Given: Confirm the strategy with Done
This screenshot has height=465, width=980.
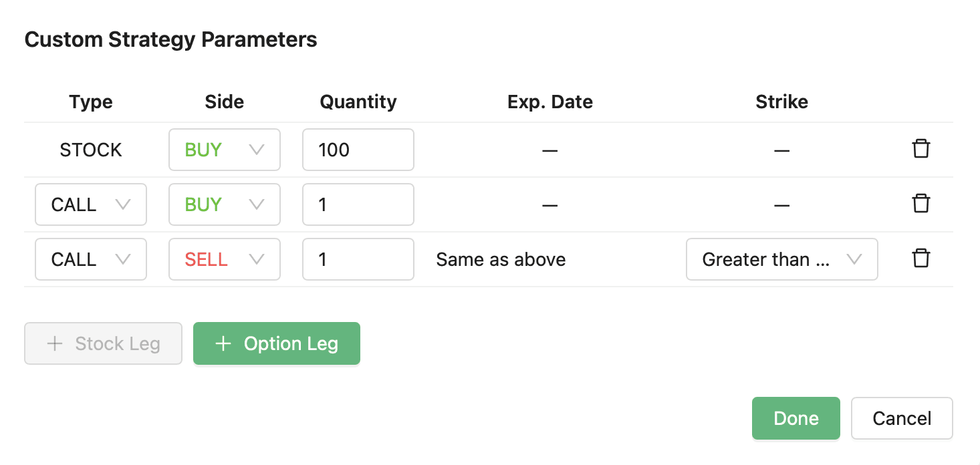Looking at the screenshot, I should (x=795, y=419).
